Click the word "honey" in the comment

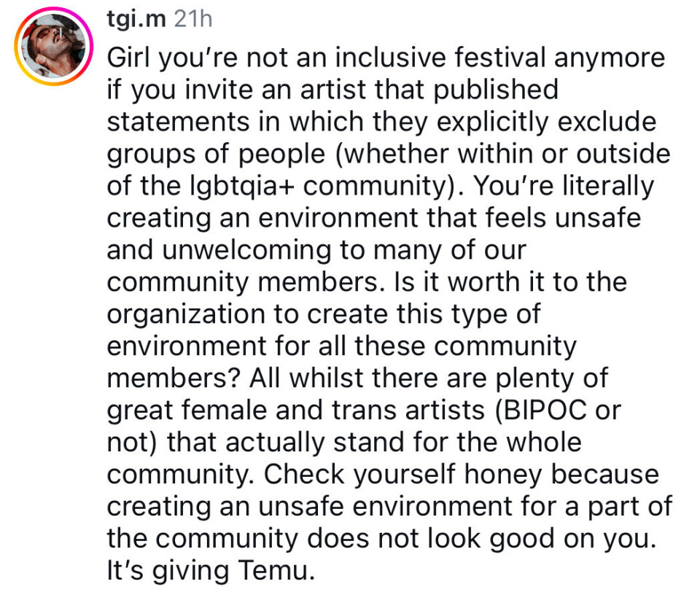click(497, 475)
